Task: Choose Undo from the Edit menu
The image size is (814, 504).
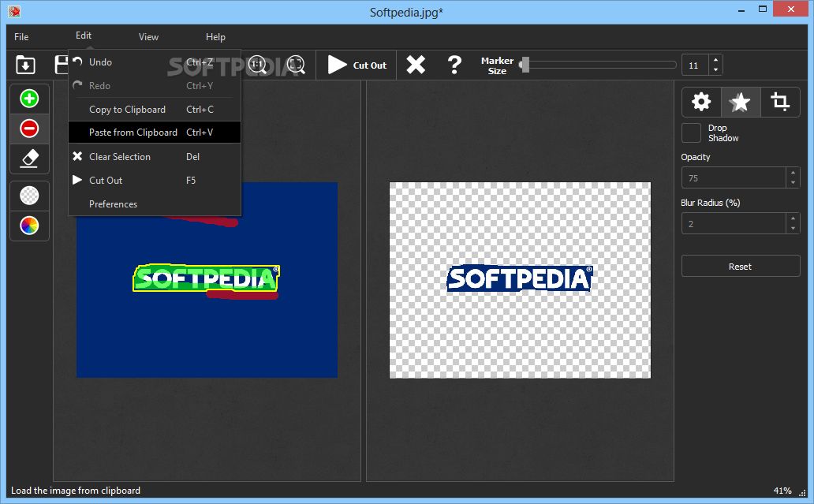Action: point(155,62)
